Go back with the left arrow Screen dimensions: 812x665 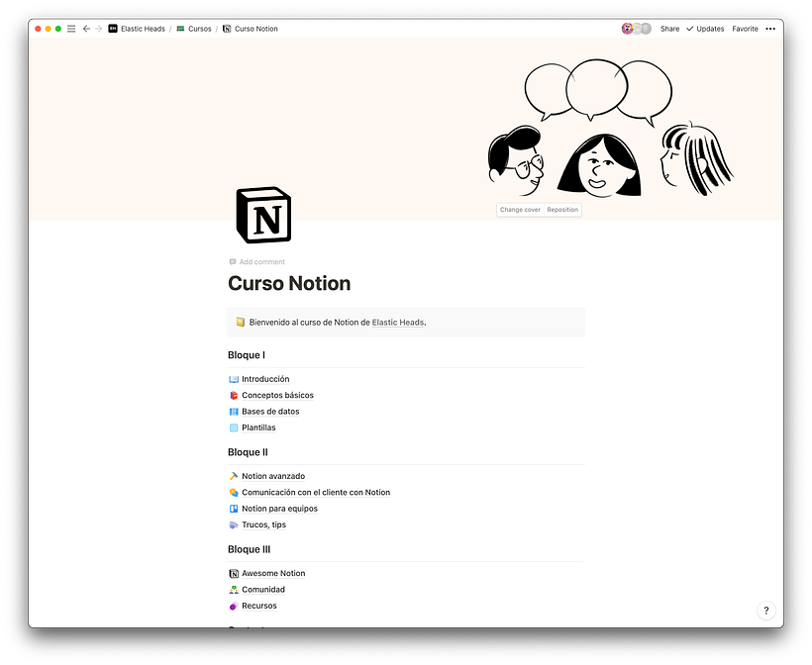86,29
